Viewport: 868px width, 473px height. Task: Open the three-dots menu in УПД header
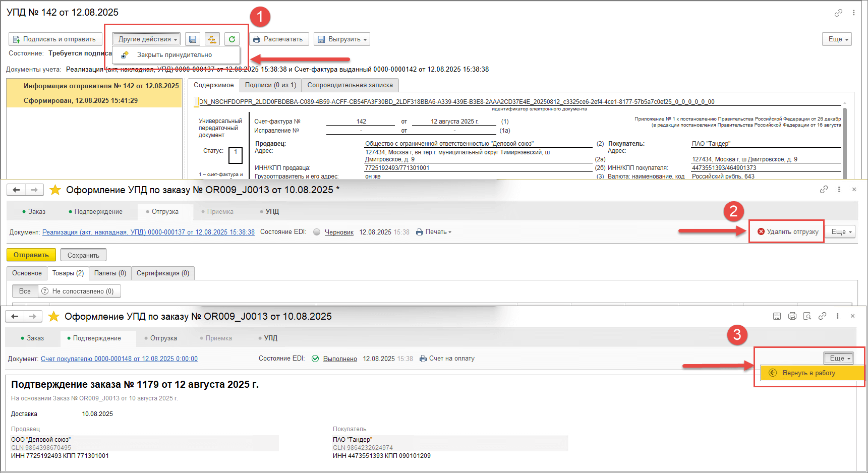(853, 13)
